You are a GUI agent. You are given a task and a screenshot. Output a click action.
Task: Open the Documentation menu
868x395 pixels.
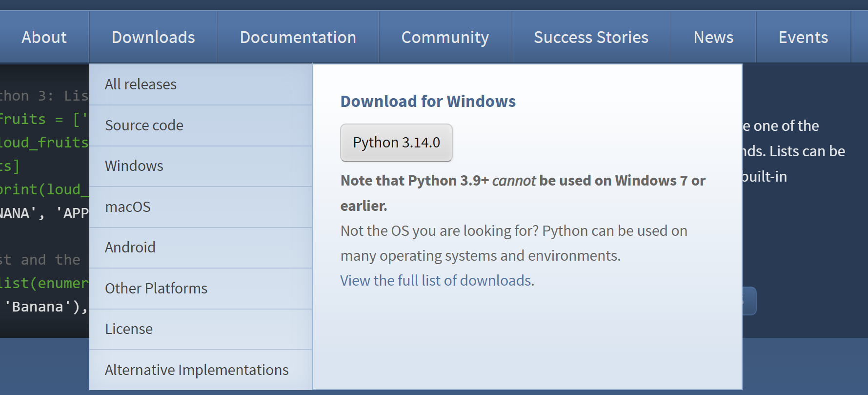(298, 37)
